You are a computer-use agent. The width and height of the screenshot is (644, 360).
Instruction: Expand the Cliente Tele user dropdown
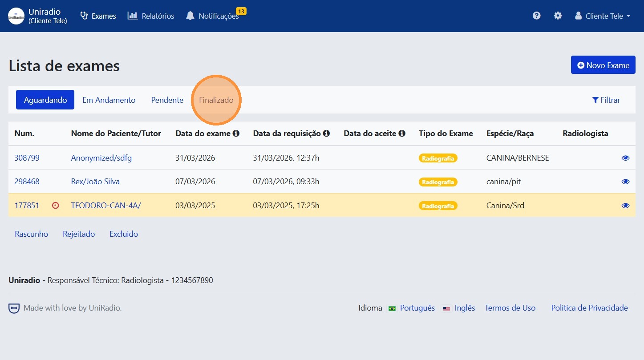(603, 16)
